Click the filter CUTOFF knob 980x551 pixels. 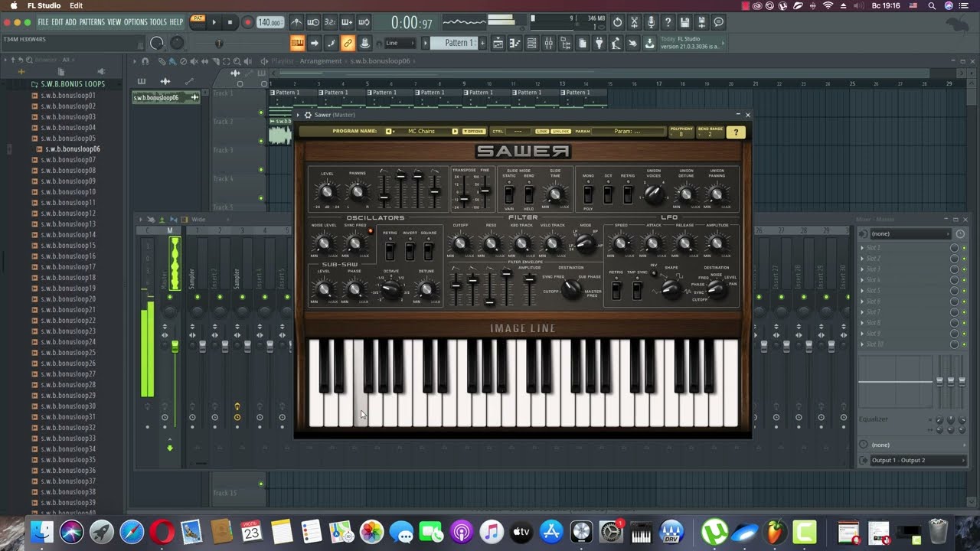tap(460, 244)
